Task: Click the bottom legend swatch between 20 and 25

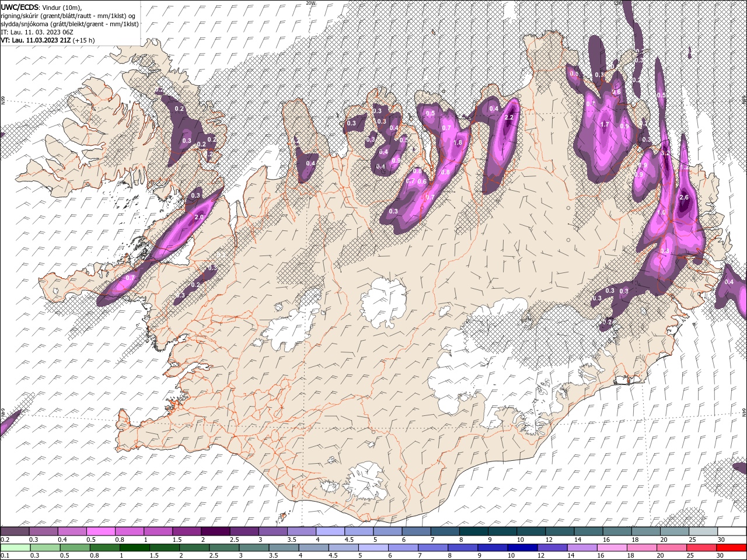Action: tap(671, 547)
